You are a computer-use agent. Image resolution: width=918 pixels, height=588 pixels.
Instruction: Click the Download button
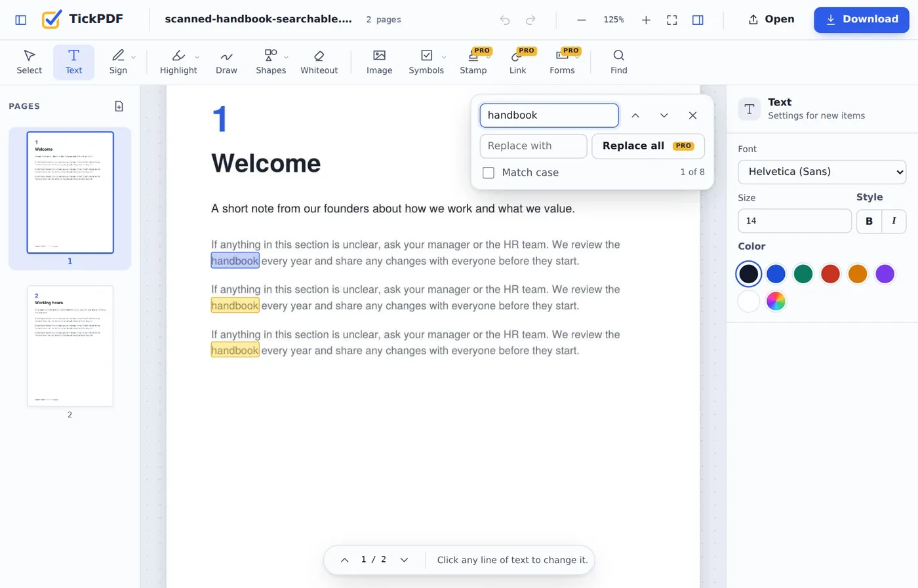862,20
